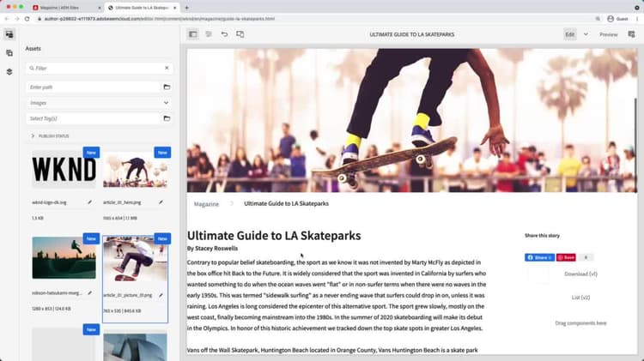Edit the sunset skater asset pencil icon

coord(89,293)
